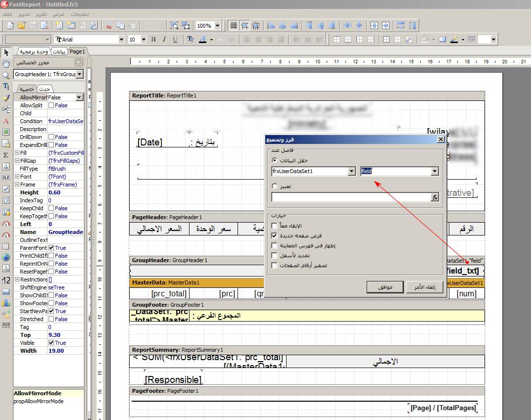Open the font color swatch dropdown
The height and width of the screenshot is (420, 531).
click(211, 39)
